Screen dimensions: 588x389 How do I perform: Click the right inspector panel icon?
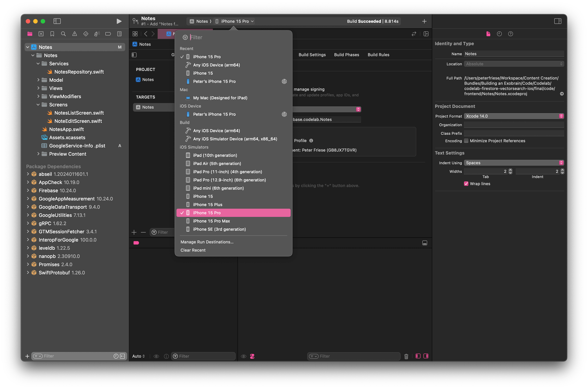coord(558,20)
